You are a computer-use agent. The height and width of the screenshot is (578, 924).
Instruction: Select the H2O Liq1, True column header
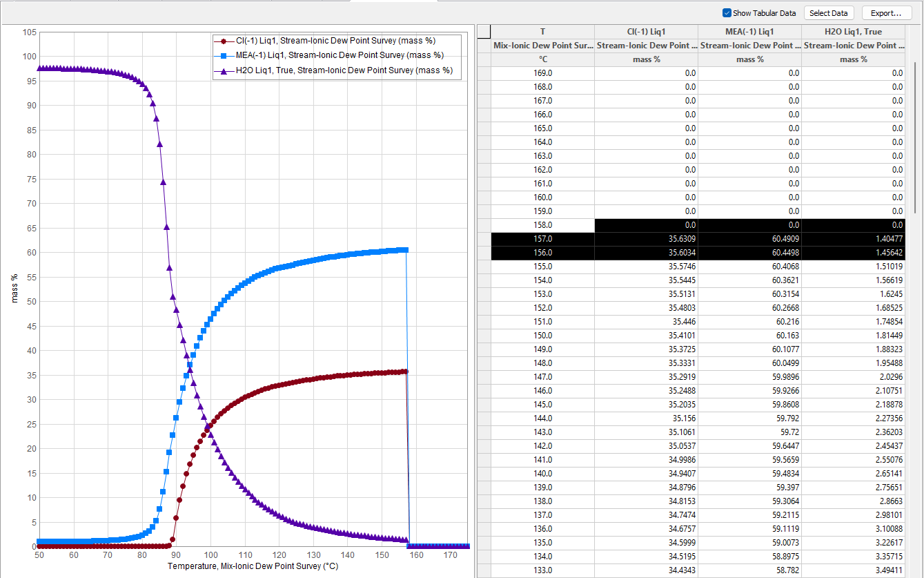(x=853, y=32)
